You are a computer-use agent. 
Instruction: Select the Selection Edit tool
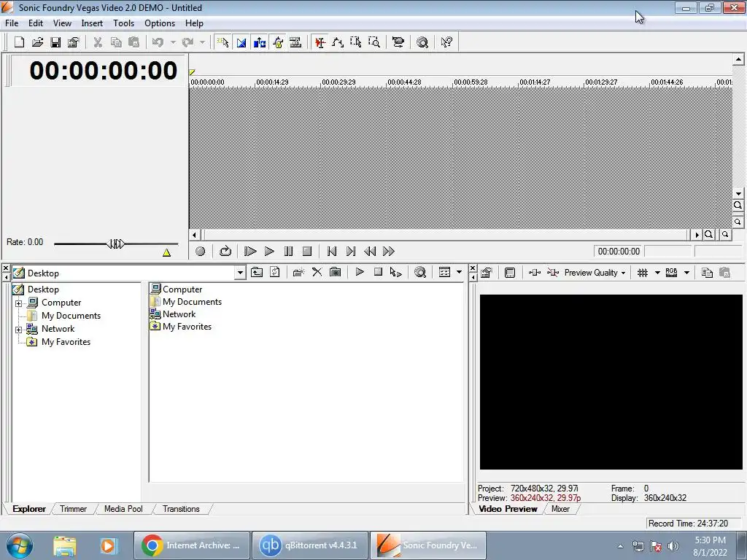[x=356, y=42]
